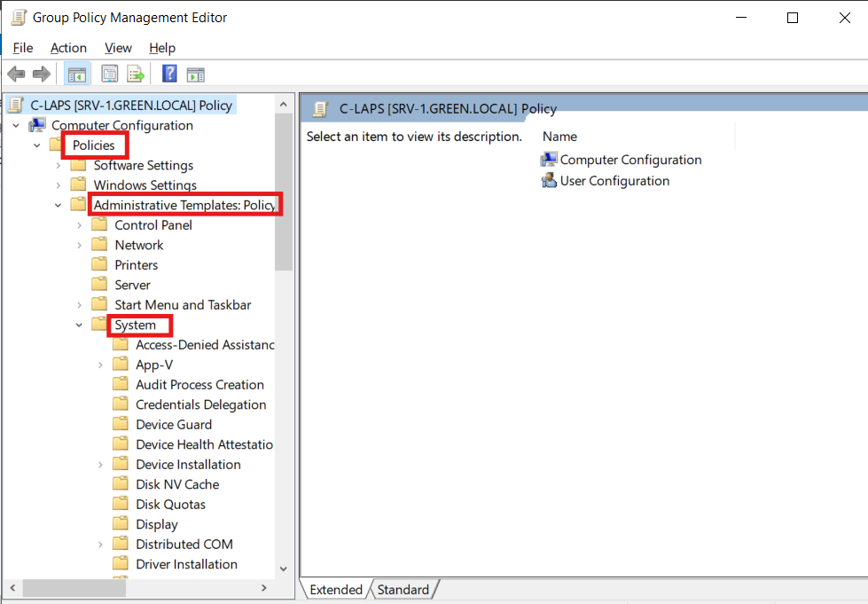Screen dimensions: 868x604
Task: Click the Forward arrow toolbar button
Action: click(41, 75)
